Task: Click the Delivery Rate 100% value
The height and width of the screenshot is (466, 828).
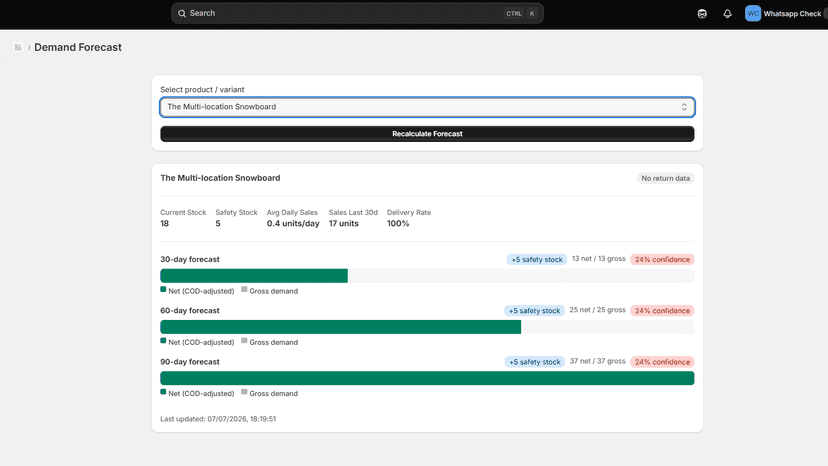Action: coord(398,223)
